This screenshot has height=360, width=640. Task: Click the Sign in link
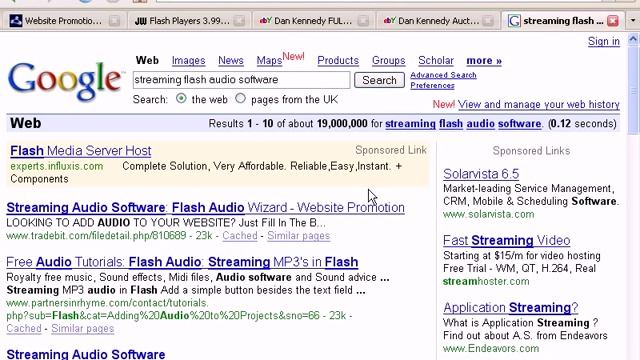point(604,41)
